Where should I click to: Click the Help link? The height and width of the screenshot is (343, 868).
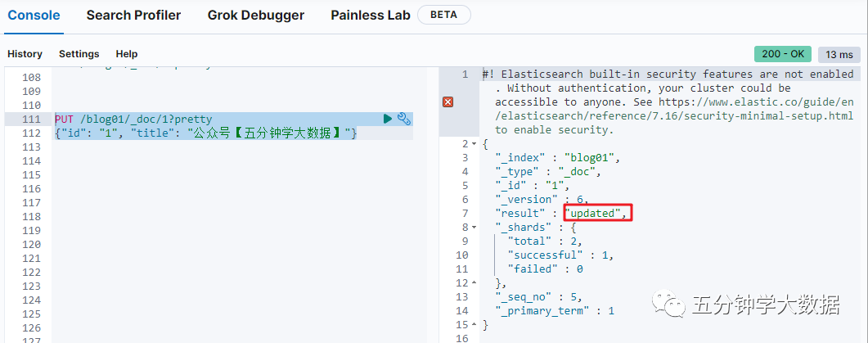tap(127, 54)
